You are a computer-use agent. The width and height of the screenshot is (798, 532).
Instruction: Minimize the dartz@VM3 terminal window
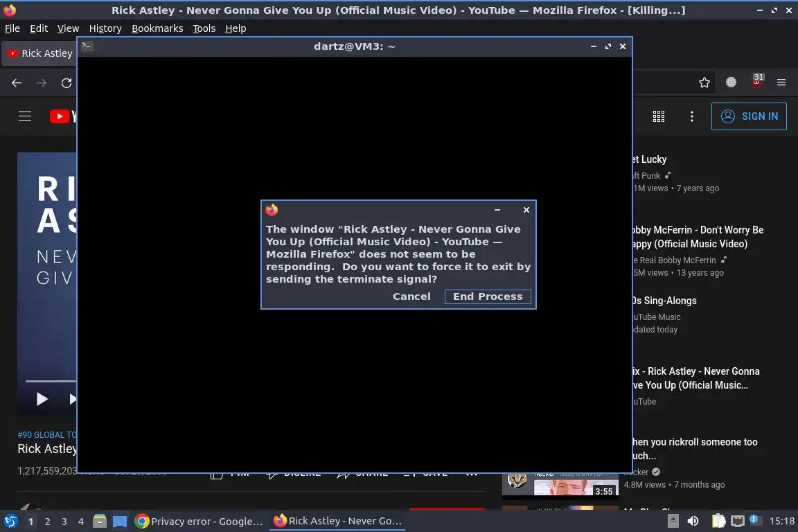click(594, 46)
